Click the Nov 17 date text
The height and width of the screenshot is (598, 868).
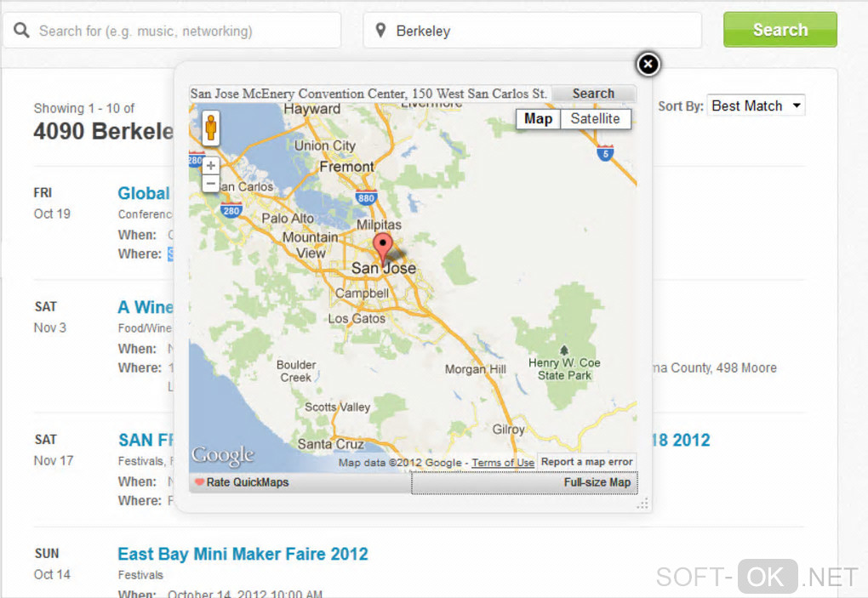pyautogui.click(x=54, y=460)
